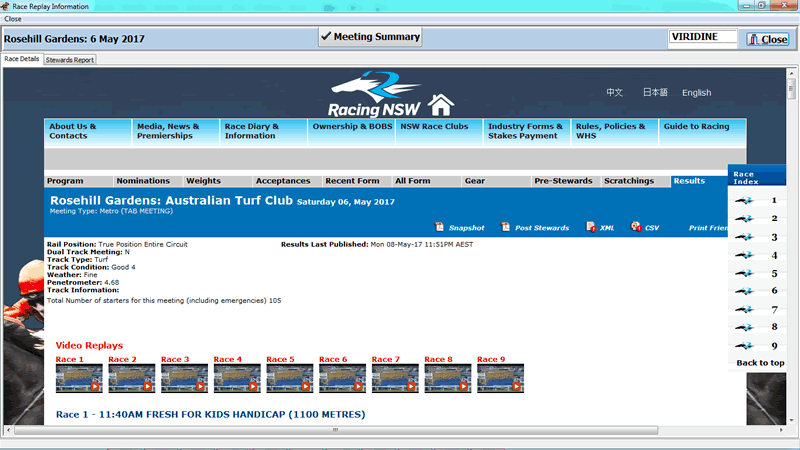Play Race 1 video replay thumbnail
This screenshot has height=450, width=800.
click(78, 378)
